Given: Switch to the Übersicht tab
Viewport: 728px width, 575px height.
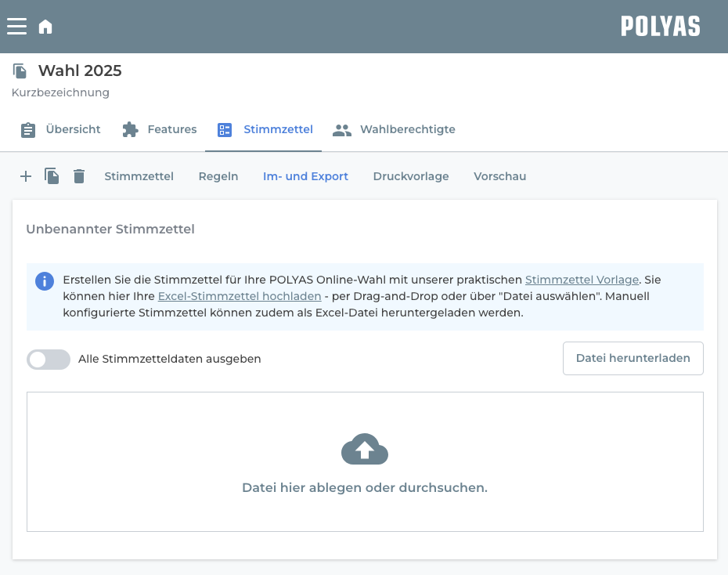Looking at the screenshot, I should tap(60, 129).
